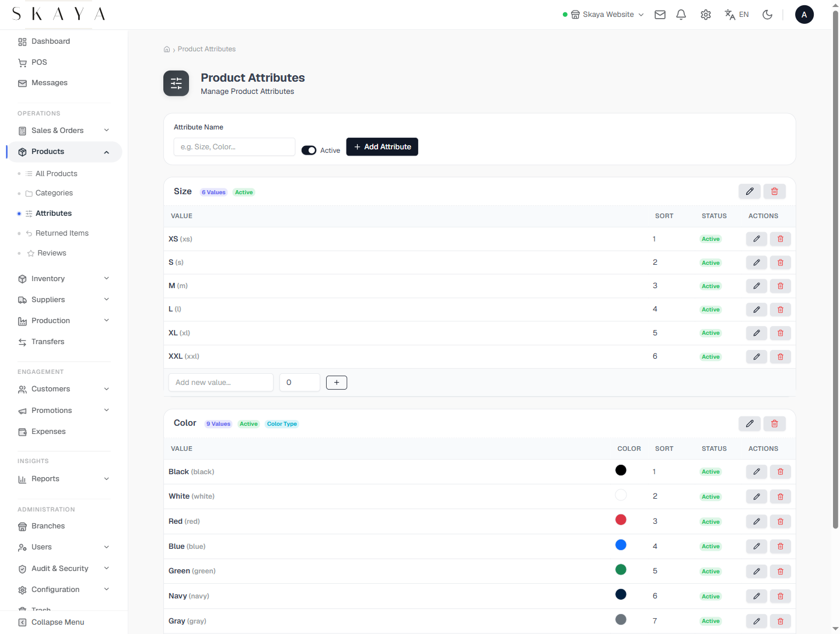This screenshot has width=840, height=634.
Task: Click the Blue color swatch
Action: (x=621, y=545)
